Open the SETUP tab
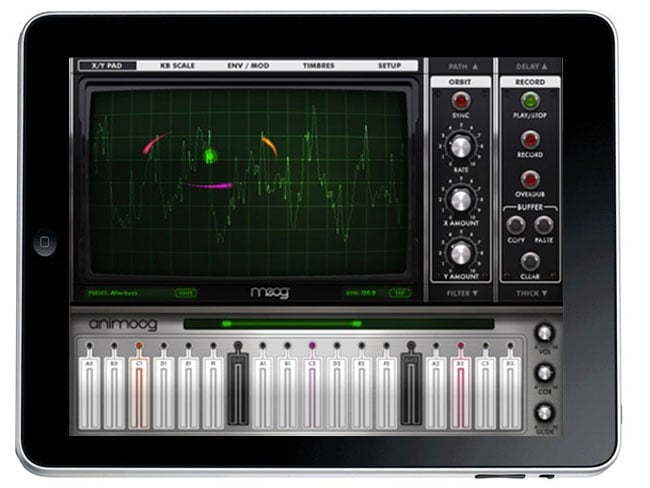 tap(389, 66)
